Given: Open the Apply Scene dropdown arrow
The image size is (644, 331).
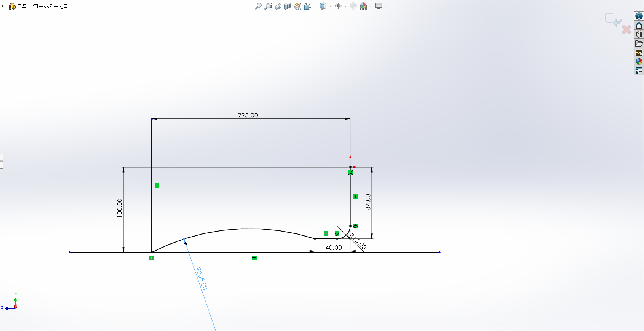Looking at the screenshot, I should coord(371,6).
